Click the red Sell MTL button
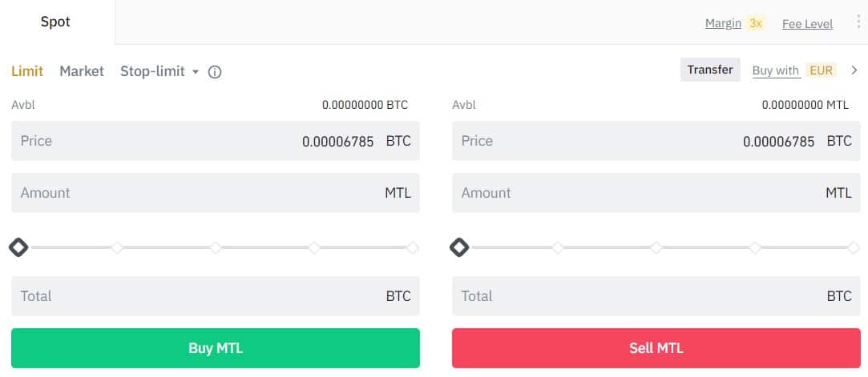The image size is (868, 377). coord(656,348)
